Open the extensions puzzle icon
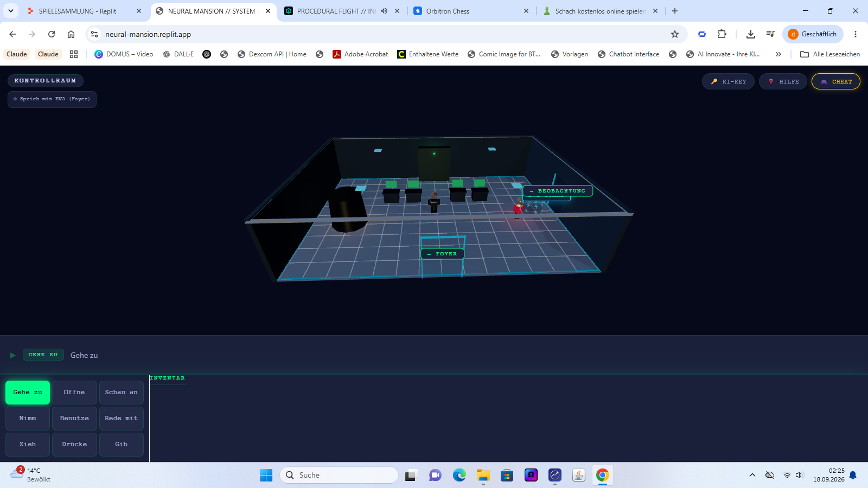Image resolution: width=868 pixels, height=488 pixels. pyautogui.click(x=722, y=34)
